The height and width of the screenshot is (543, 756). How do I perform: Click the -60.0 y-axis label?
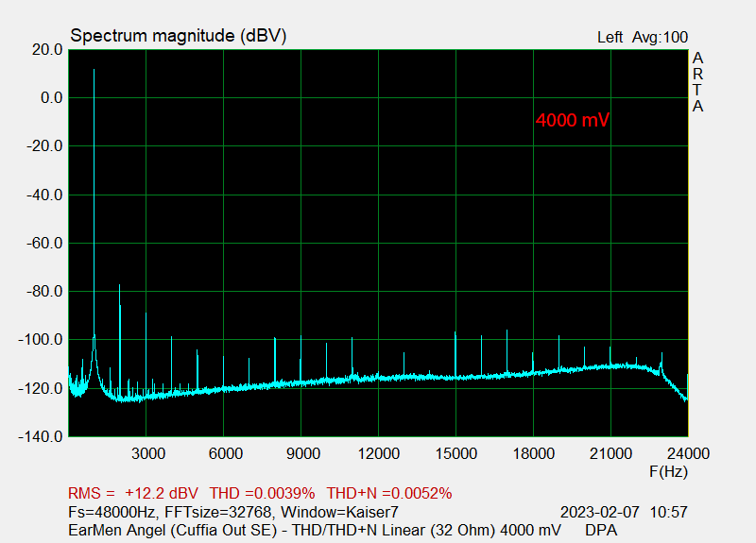pyautogui.click(x=44, y=244)
